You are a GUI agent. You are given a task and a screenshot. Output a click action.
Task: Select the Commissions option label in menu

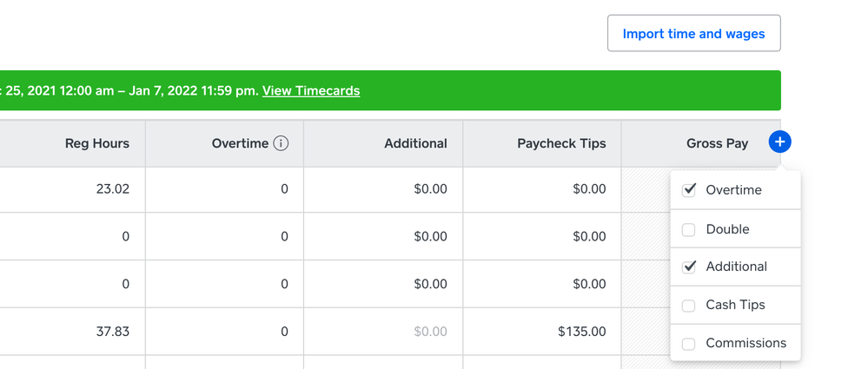tap(745, 343)
